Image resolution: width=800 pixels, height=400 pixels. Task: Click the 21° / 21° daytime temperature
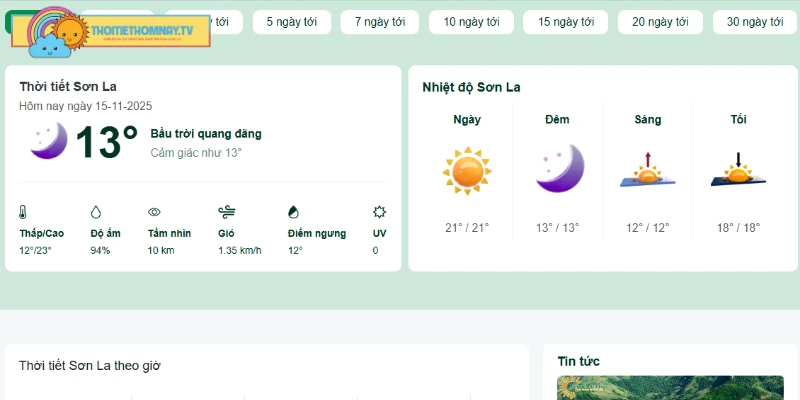[467, 228]
